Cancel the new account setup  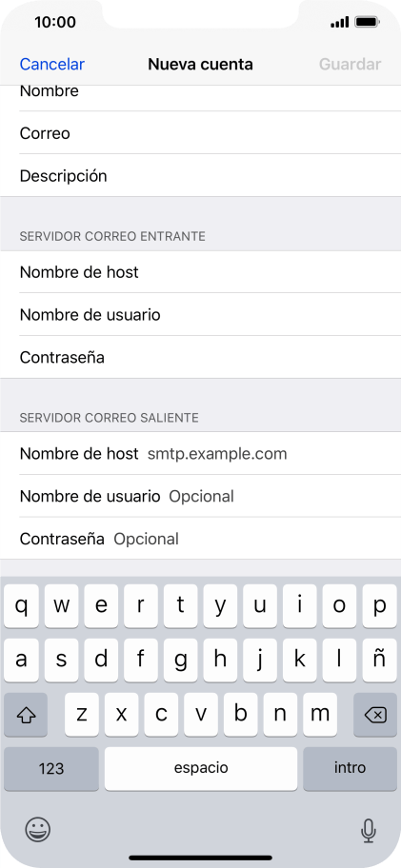52,64
